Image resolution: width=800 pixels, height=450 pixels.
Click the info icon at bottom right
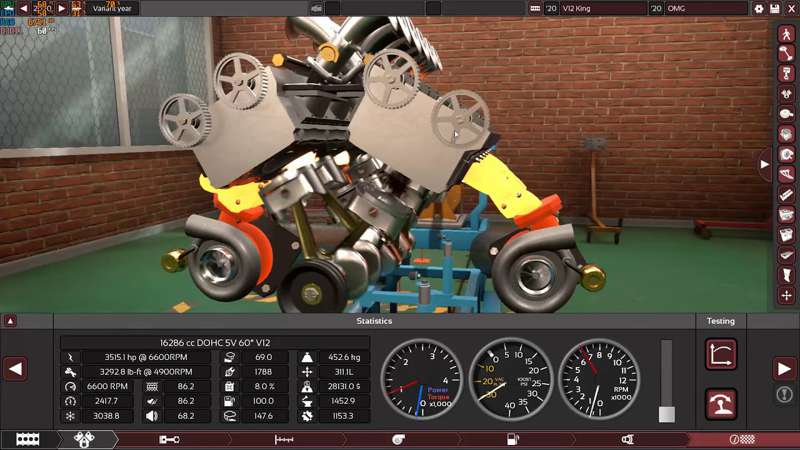pos(784,395)
